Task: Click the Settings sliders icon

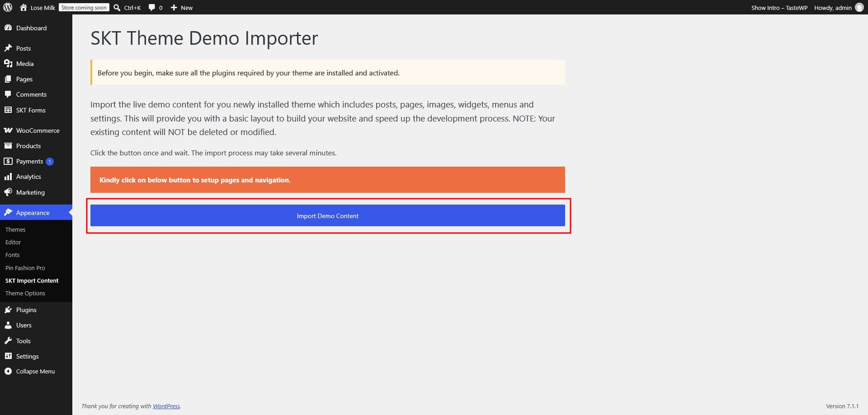Action: click(8, 356)
